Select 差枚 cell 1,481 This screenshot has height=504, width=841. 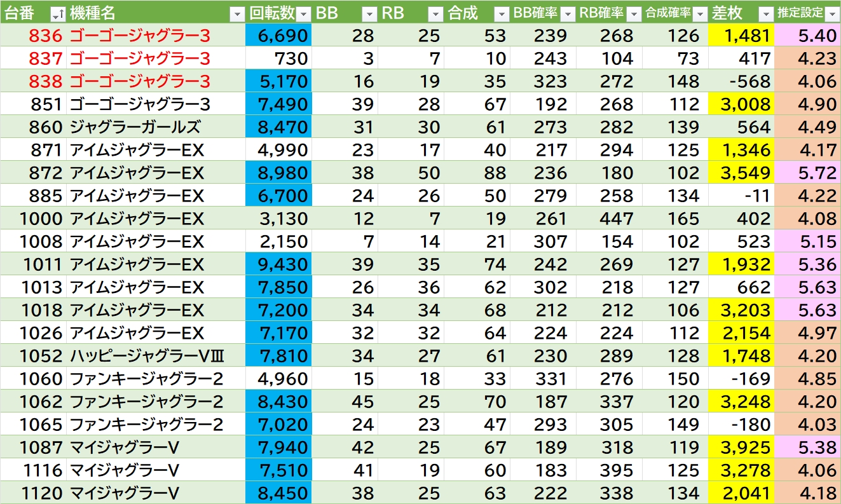741,36
